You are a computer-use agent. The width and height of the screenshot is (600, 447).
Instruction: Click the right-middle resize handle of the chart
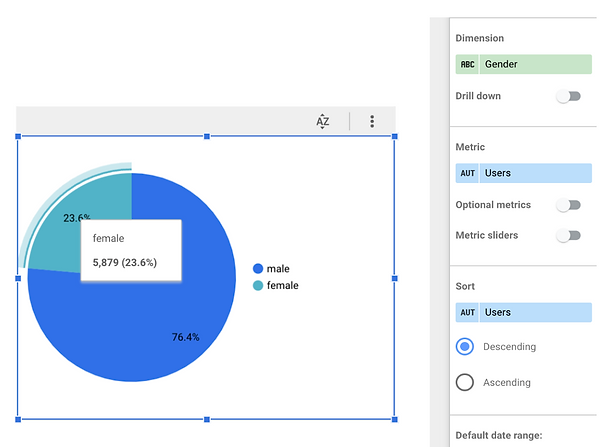point(394,278)
